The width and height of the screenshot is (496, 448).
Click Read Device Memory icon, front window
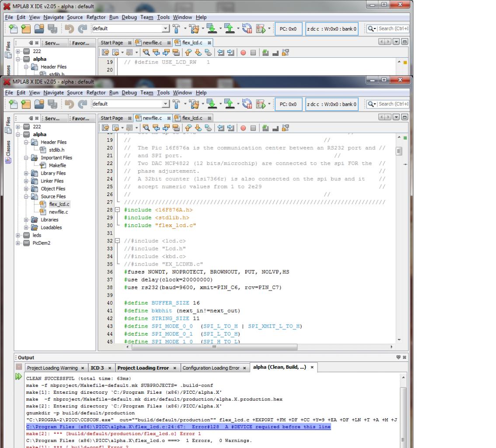[229, 104]
